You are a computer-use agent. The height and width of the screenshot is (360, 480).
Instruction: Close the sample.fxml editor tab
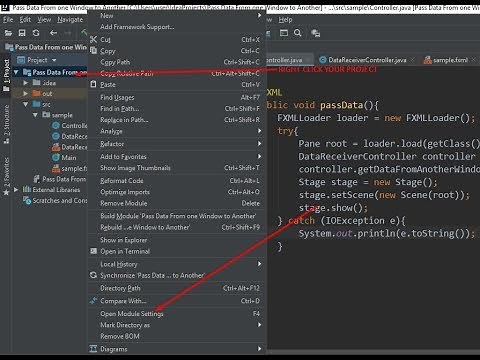474,60
